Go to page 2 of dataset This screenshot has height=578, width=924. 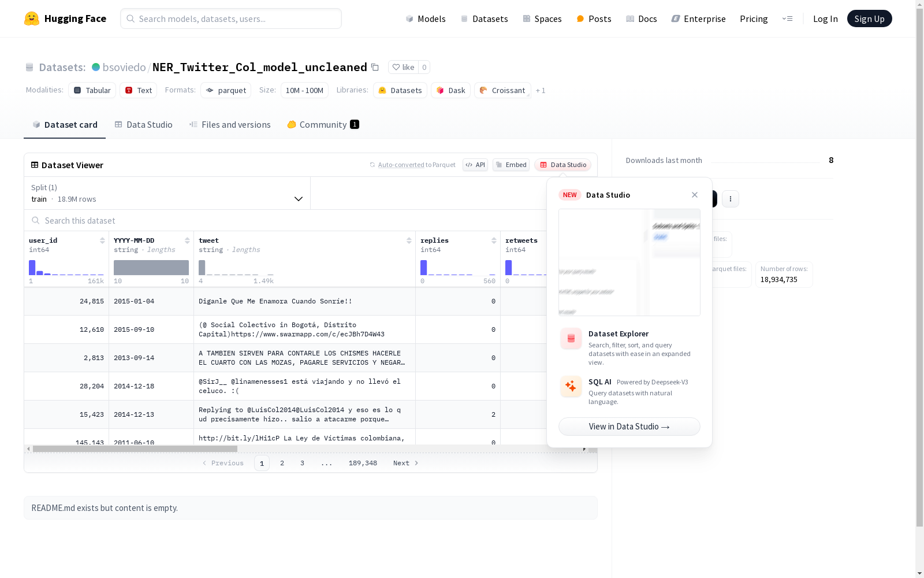282,463
